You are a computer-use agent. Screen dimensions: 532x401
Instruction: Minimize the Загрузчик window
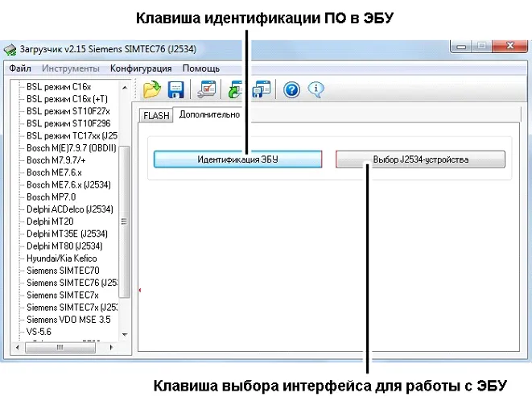tap(461, 46)
